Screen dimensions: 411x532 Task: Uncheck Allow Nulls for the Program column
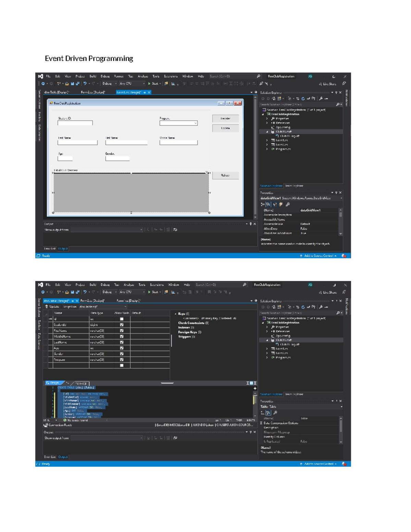pyautogui.click(x=122, y=360)
